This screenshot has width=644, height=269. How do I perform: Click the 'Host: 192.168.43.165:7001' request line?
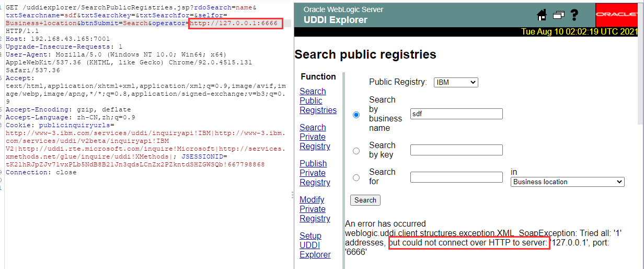[x=57, y=39]
